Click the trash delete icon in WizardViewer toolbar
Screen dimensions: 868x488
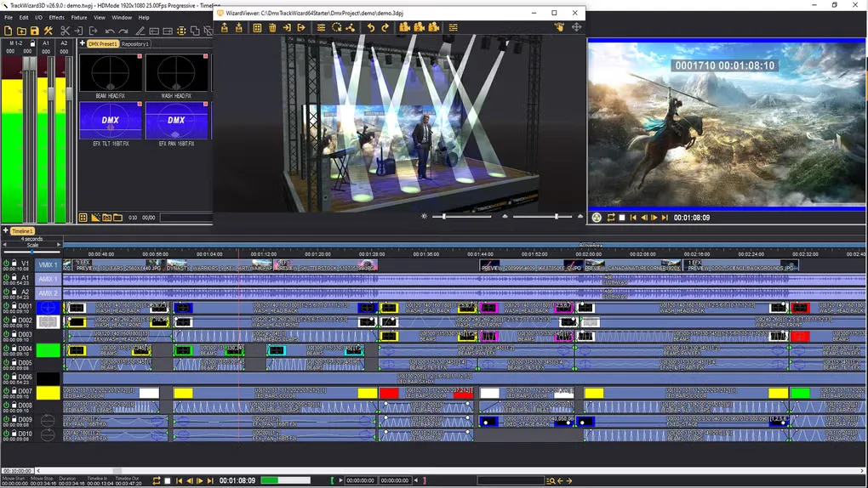pos(272,27)
